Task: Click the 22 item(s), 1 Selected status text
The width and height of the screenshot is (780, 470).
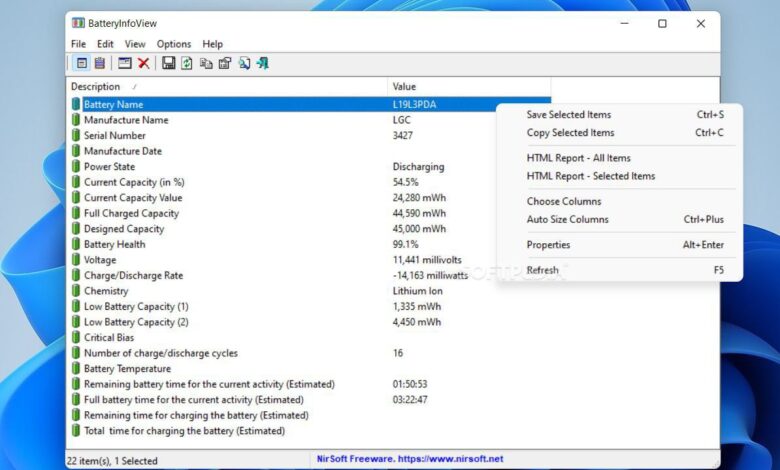Action: pos(112,461)
